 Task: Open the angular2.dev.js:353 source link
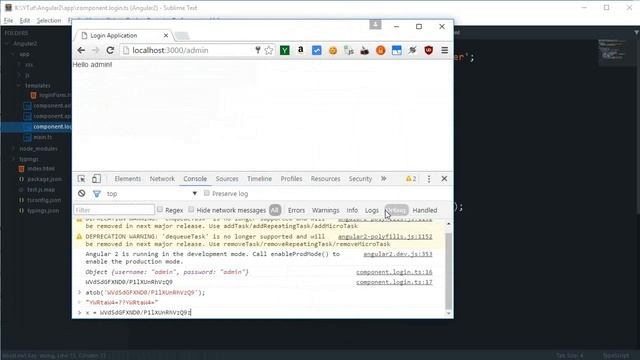(x=398, y=254)
